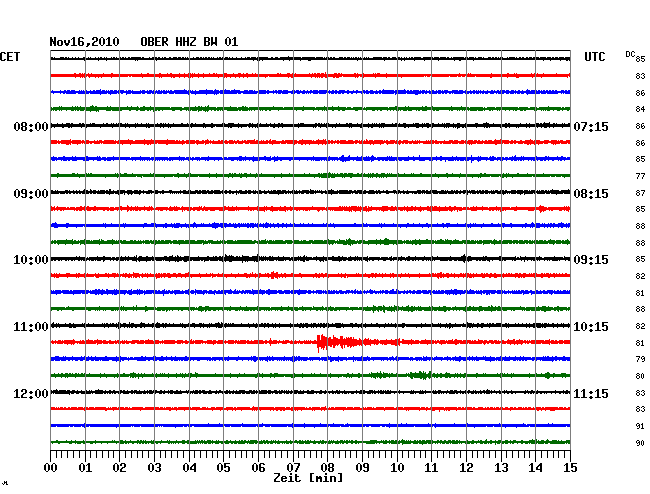This screenshot has width=650, height=494.
Task: Select minute 07 on the time axis
Action: click(293, 468)
